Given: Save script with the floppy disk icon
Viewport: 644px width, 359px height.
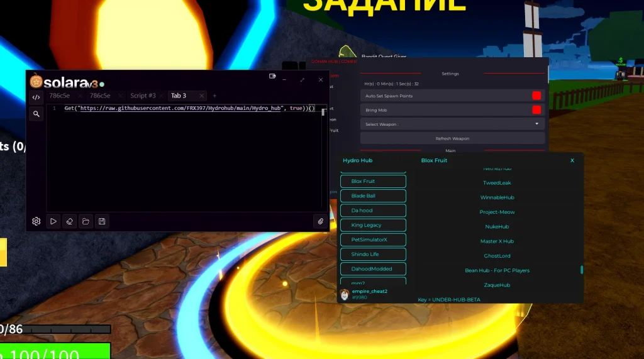Looking at the screenshot, I should coord(101,221).
